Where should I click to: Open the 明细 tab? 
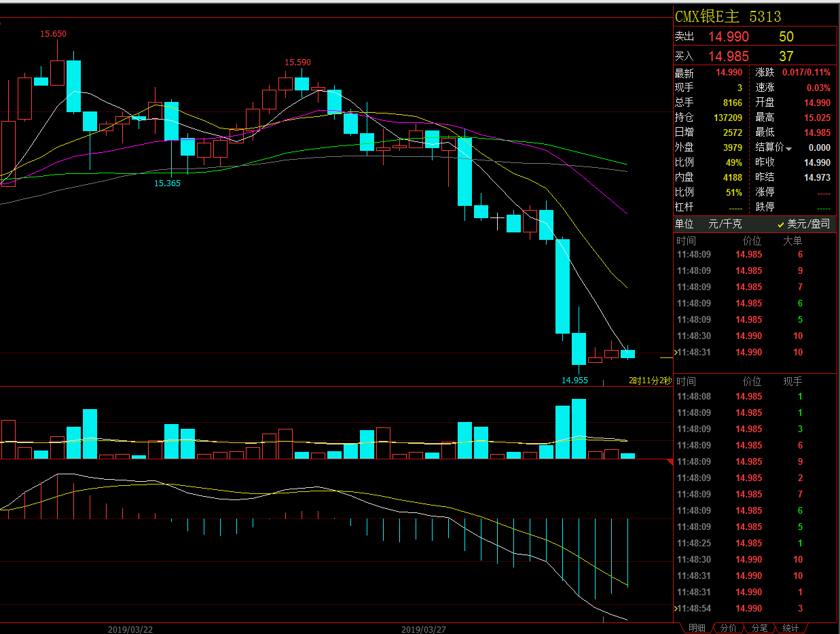tap(697, 628)
